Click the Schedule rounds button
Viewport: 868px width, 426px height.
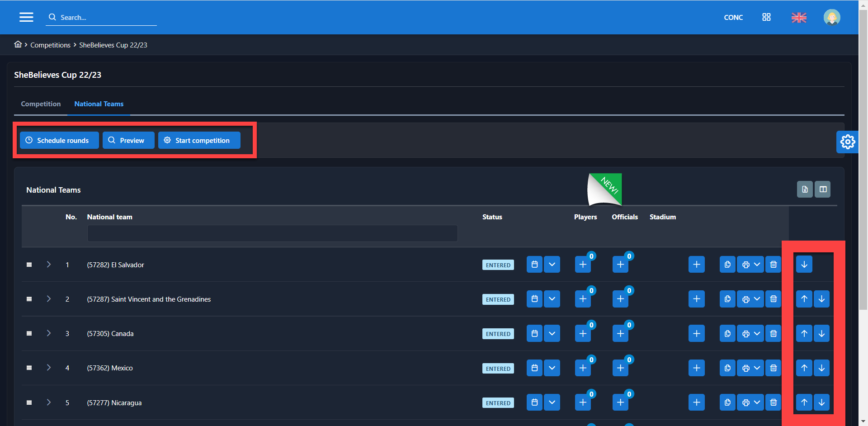pyautogui.click(x=59, y=141)
